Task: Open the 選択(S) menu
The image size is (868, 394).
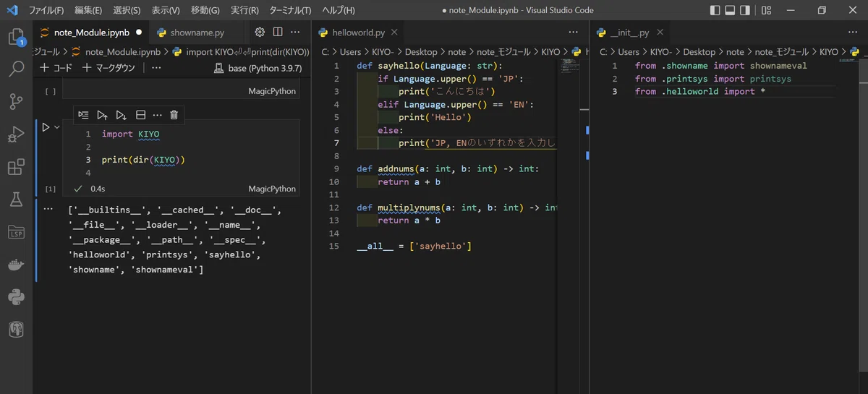Action: (x=127, y=10)
